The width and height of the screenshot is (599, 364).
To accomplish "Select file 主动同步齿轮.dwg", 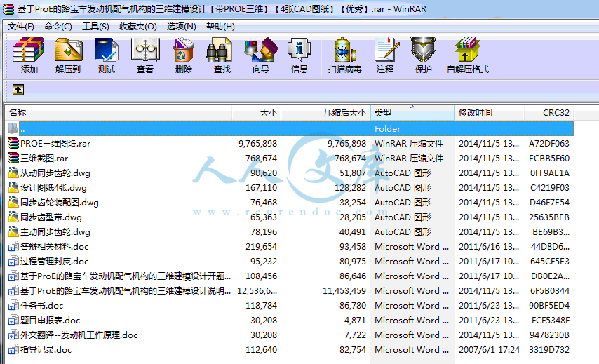I will pyautogui.click(x=55, y=232).
